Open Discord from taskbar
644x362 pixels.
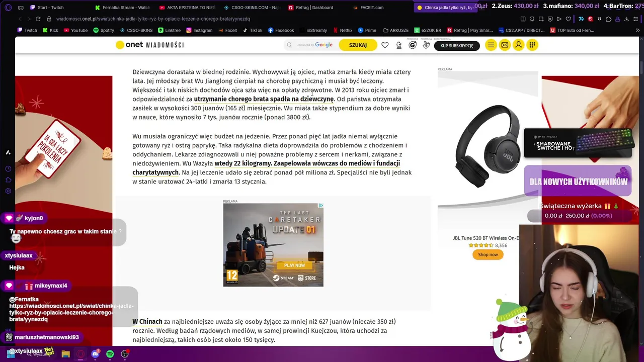point(95,354)
